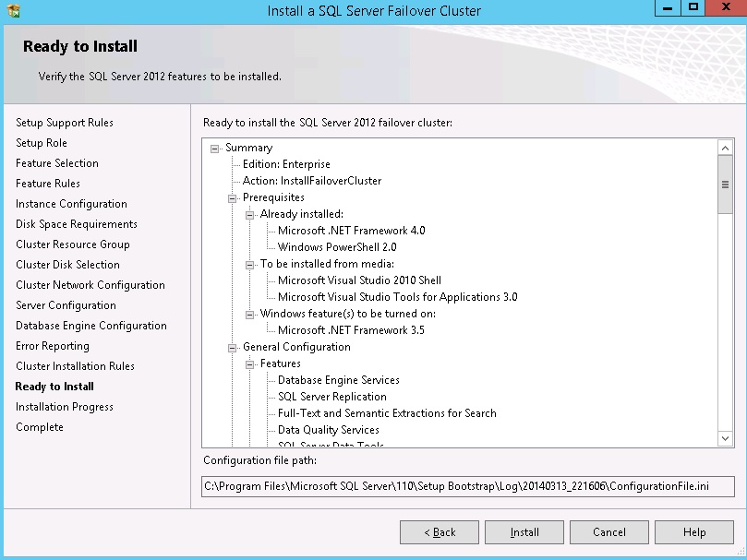Click the Install button

(524, 532)
